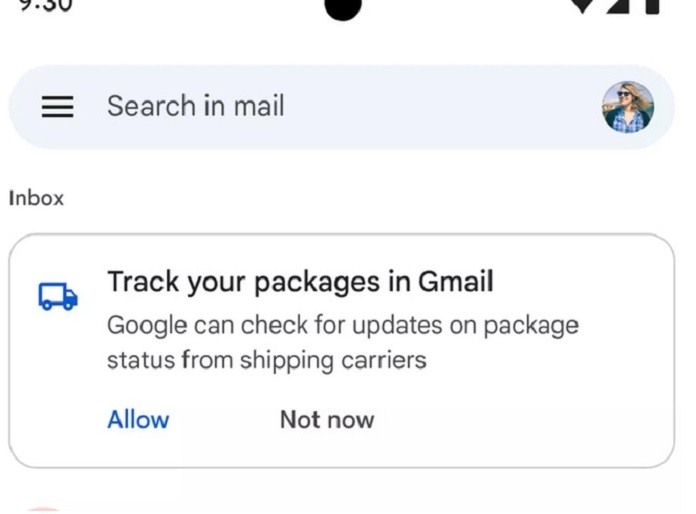This screenshot has width=696, height=514.
Task: Open the account profile photo
Action: (628, 107)
